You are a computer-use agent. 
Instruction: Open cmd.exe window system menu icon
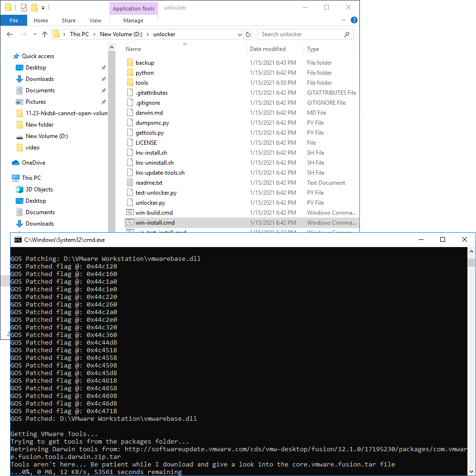18,240
